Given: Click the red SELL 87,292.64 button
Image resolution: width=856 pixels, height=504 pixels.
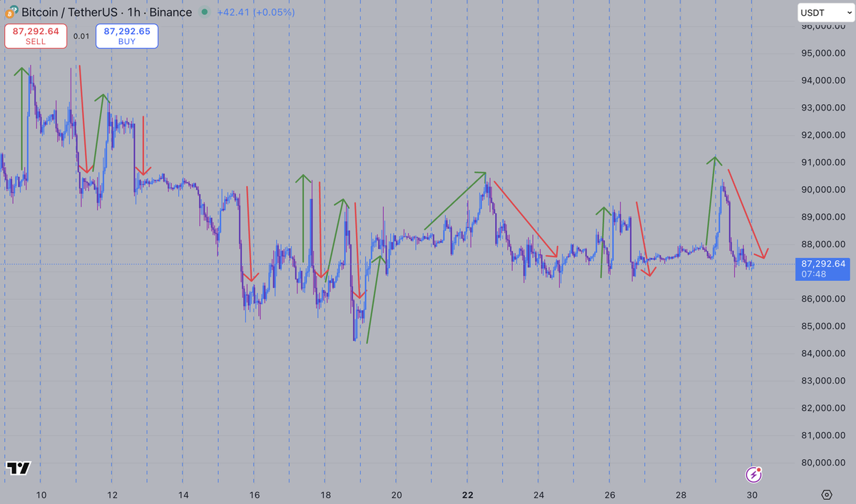Looking at the screenshot, I should 36,36.
